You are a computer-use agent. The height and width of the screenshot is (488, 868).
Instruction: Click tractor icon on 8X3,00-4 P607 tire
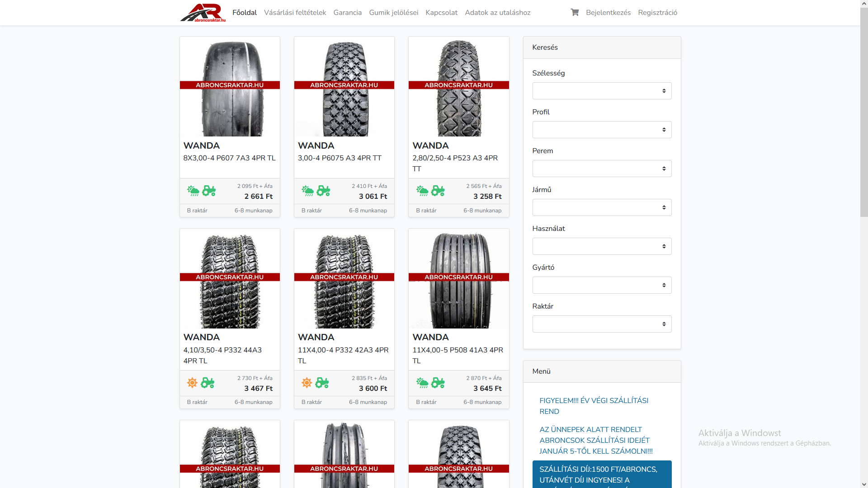tap(209, 191)
